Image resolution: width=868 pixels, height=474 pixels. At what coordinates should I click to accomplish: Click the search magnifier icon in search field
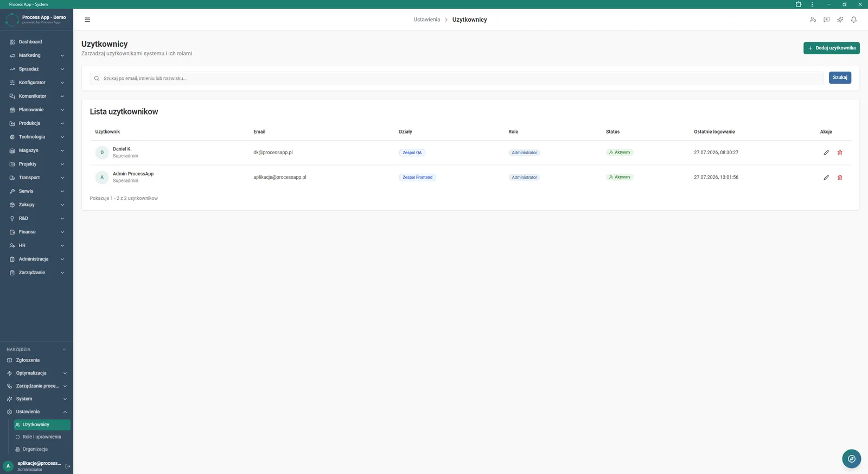coord(97,78)
